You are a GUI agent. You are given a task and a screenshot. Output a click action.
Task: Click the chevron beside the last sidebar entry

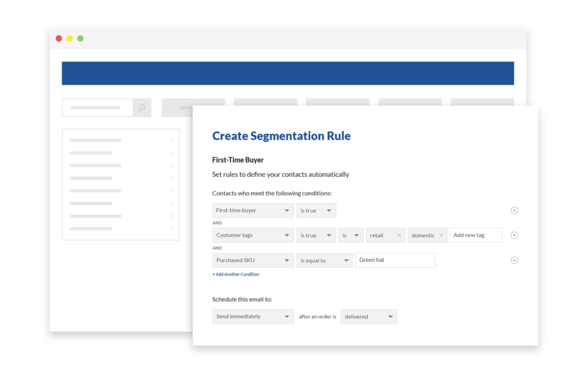point(171,229)
